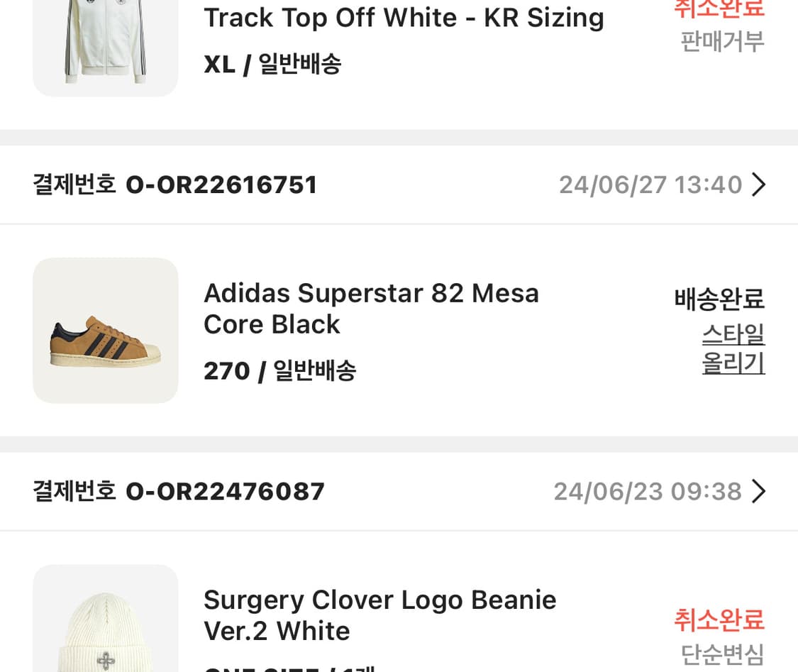Select title Surgery Clover Logo Beanie Ver.2 White
The height and width of the screenshot is (672, 798).
379,615
